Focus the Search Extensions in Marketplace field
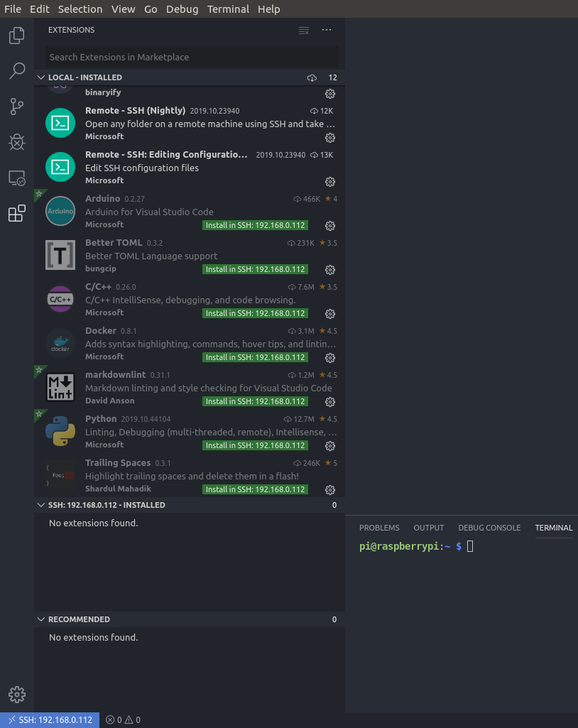Viewport: 578px width, 728px height. [192, 57]
